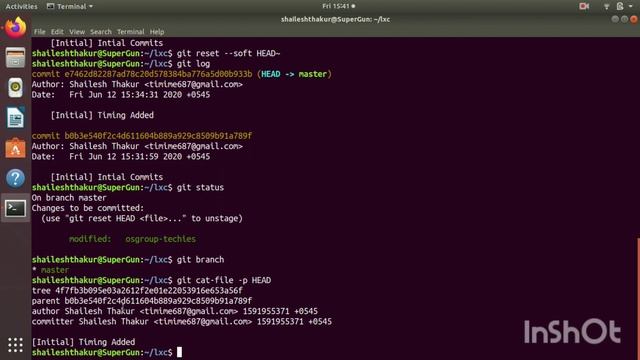
Task: Click the 'modified: osgroup-techies' line
Action: [x=132, y=239]
